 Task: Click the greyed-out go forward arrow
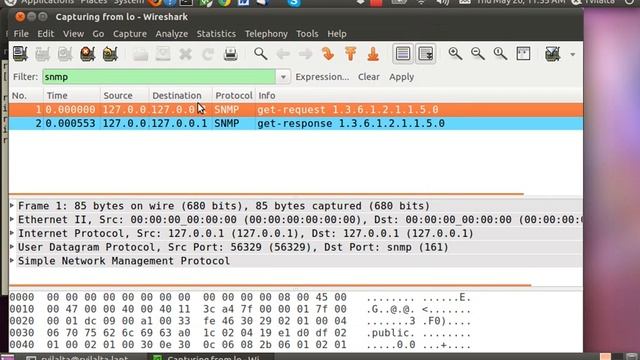coord(305,54)
